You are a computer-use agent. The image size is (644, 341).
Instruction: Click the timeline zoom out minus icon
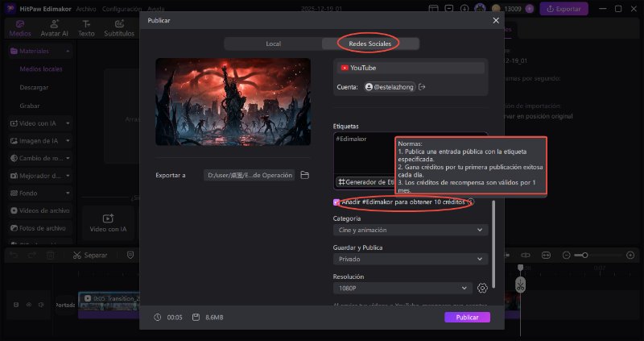[567, 256]
